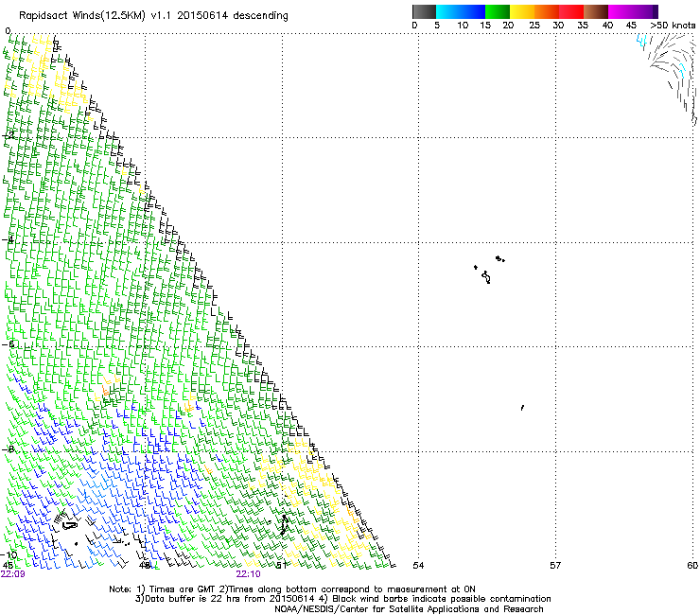This screenshot has width=700, height=615.
Task: Click the longitude label 54
Action: pyautogui.click(x=418, y=566)
